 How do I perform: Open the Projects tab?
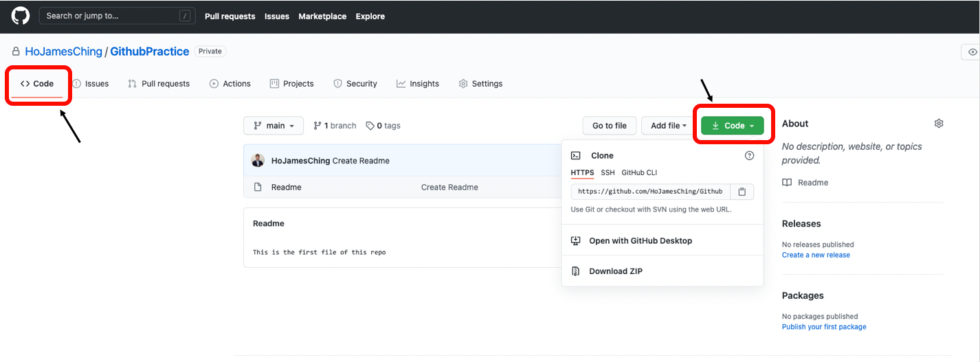click(292, 84)
